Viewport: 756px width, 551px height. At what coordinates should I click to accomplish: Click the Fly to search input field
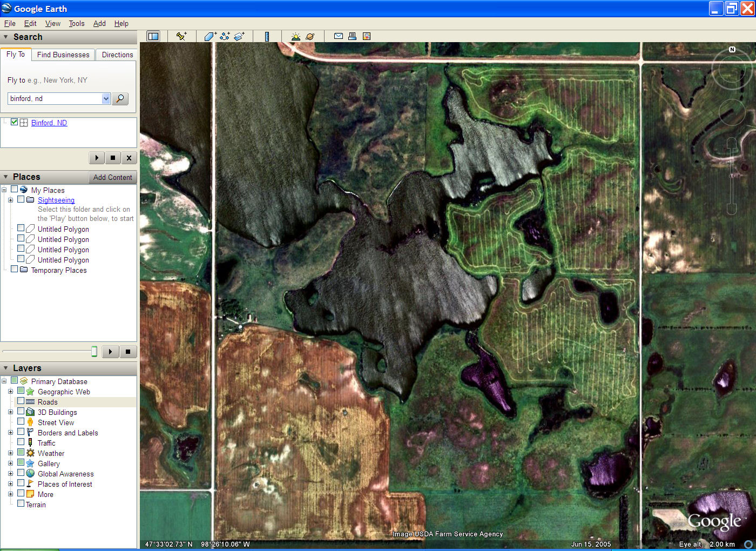(55, 98)
